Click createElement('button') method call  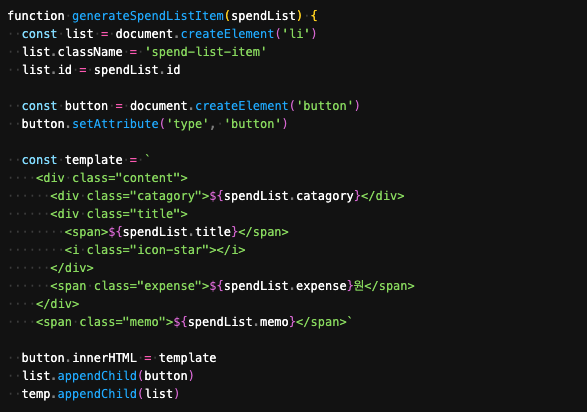click(277, 106)
